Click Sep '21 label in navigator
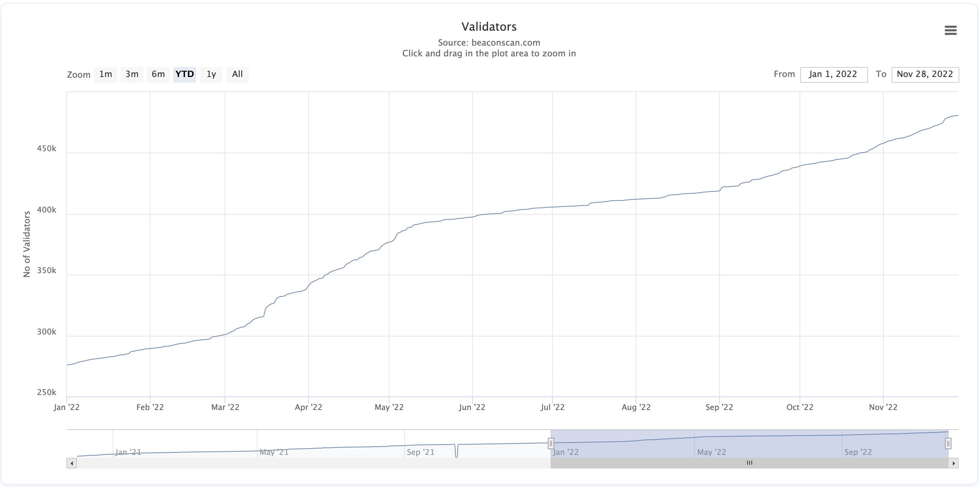Viewport: 980px width, 487px height. [420, 452]
